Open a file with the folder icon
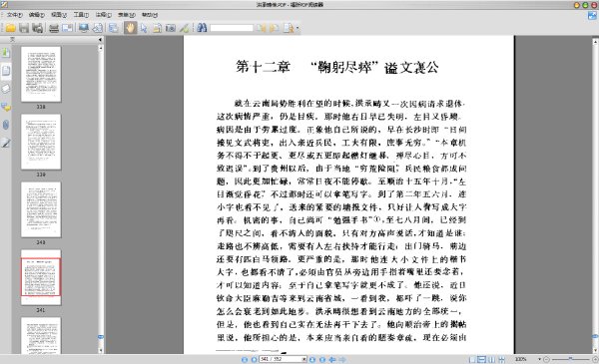599x364 pixels. [x=10, y=28]
